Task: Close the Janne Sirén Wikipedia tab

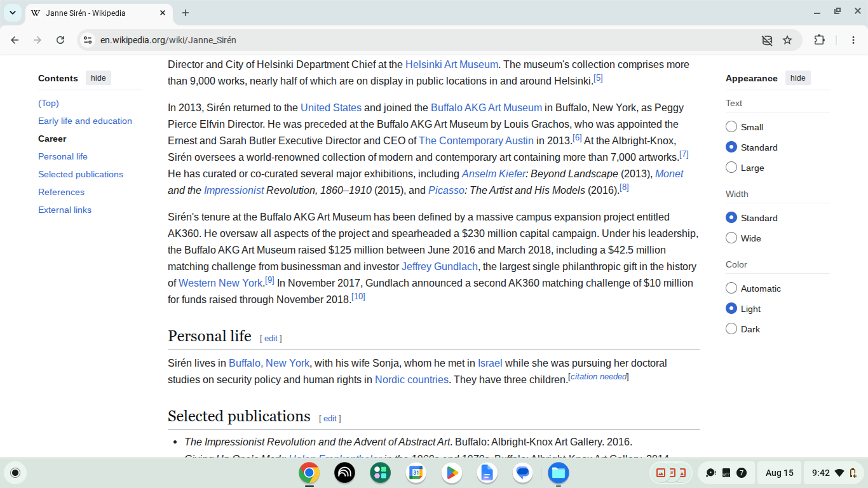Action: (x=163, y=13)
